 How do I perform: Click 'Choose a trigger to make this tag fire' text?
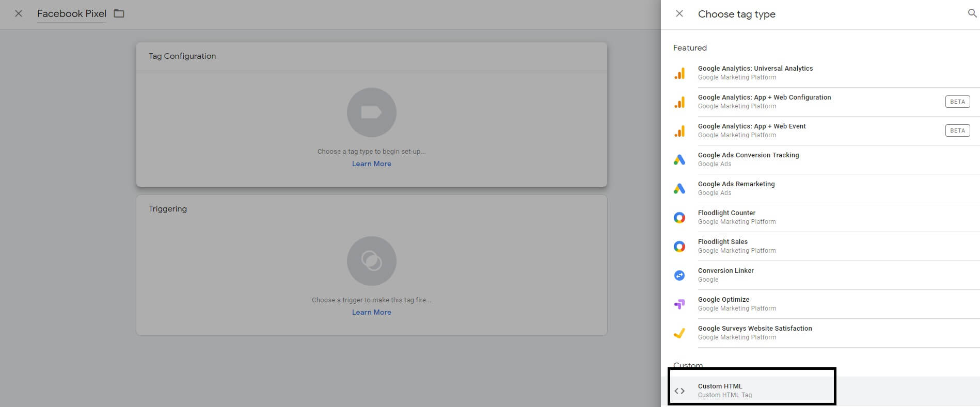point(372,300)
